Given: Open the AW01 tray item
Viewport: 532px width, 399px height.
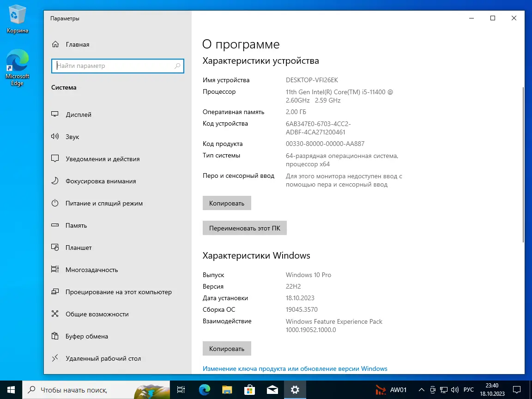Looking at the screenshot, I should [x=391, y=390].
